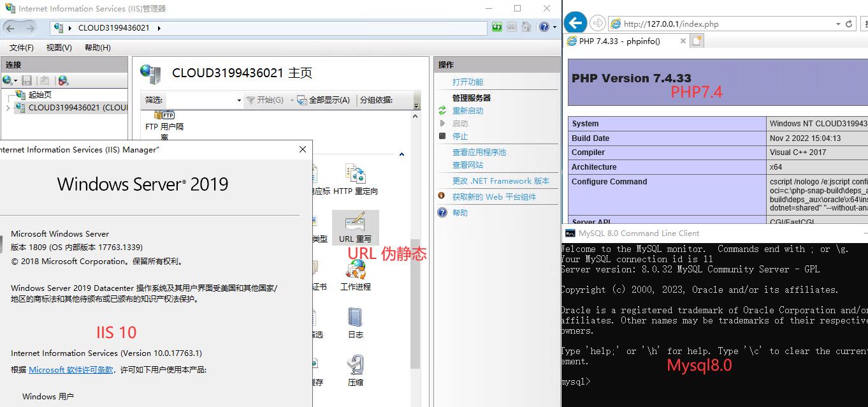Click the blue Back arrow in Internet Explorer
Viewport: 868px width, 407px height.
575,24
